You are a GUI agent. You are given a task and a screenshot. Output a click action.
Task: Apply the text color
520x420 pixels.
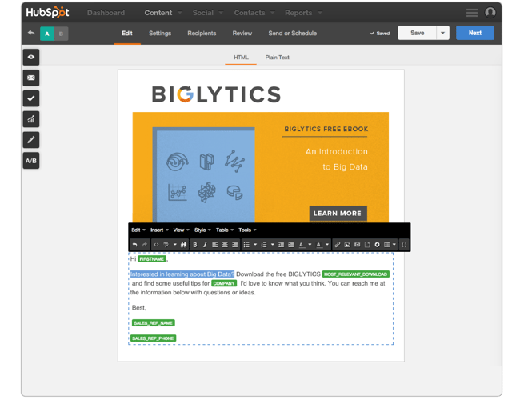302,245
